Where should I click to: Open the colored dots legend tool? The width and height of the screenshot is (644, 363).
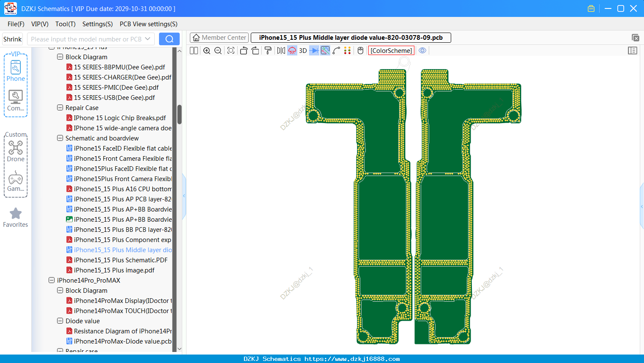(x=348, y=50)
